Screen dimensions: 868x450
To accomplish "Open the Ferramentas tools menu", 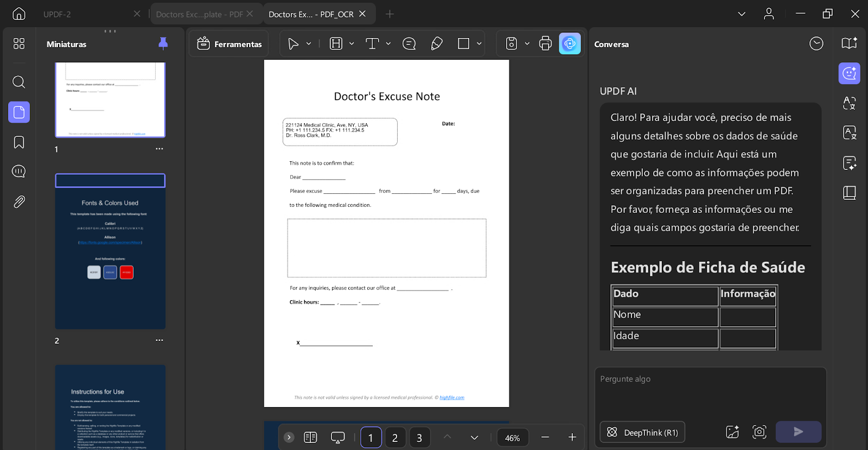I will click(x=229, y=44).
